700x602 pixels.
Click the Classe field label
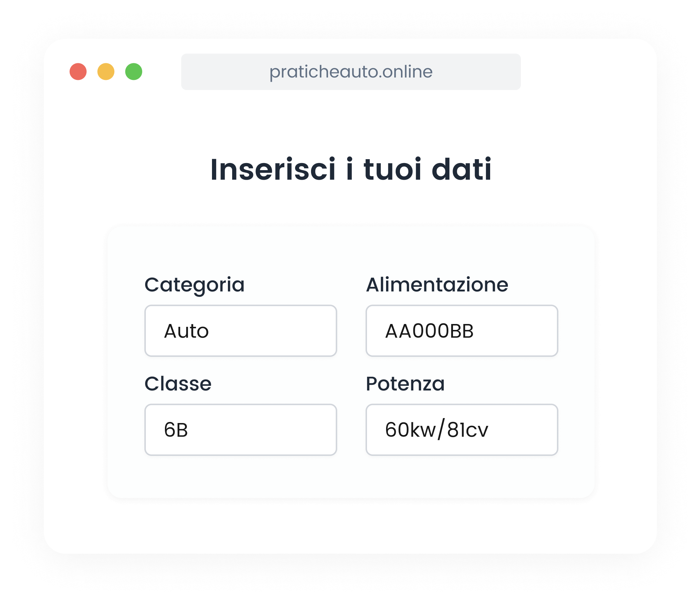coord(178,383)
